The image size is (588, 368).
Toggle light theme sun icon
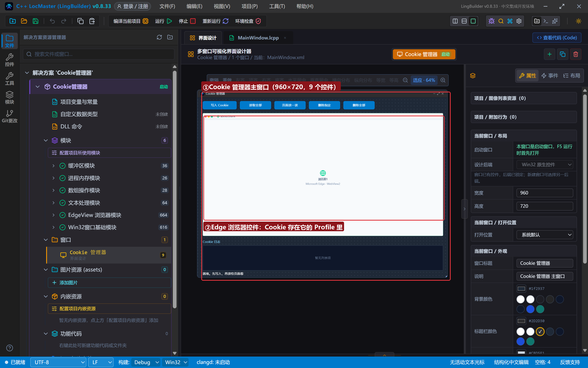578,21
